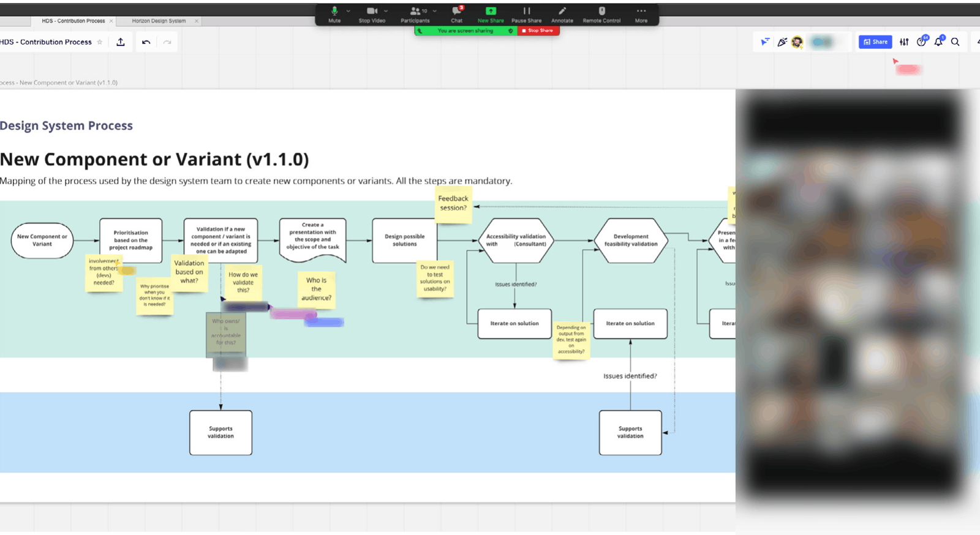Star the HDS - Contribution Process board
Screen dimensions: 980x535
click(x=100, y=42)
